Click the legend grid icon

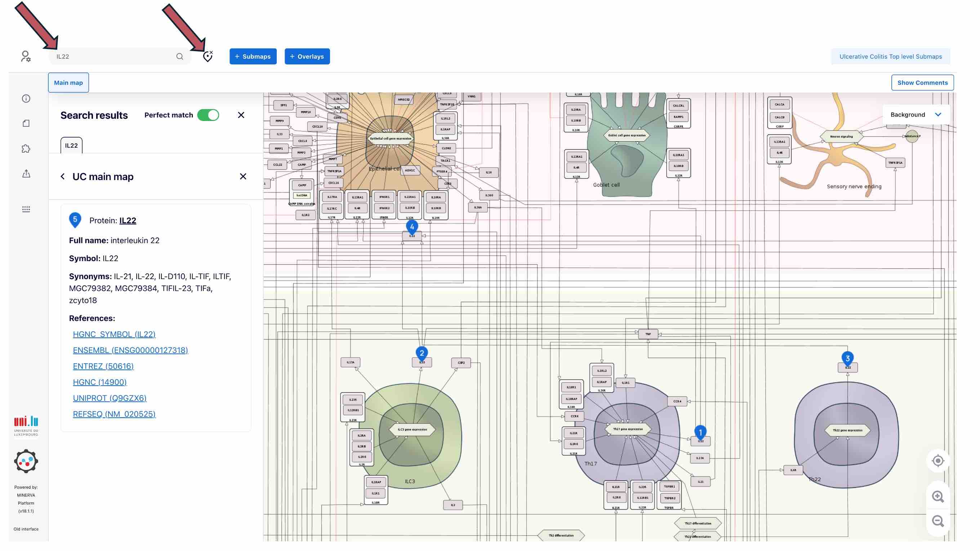coord(26,209)
